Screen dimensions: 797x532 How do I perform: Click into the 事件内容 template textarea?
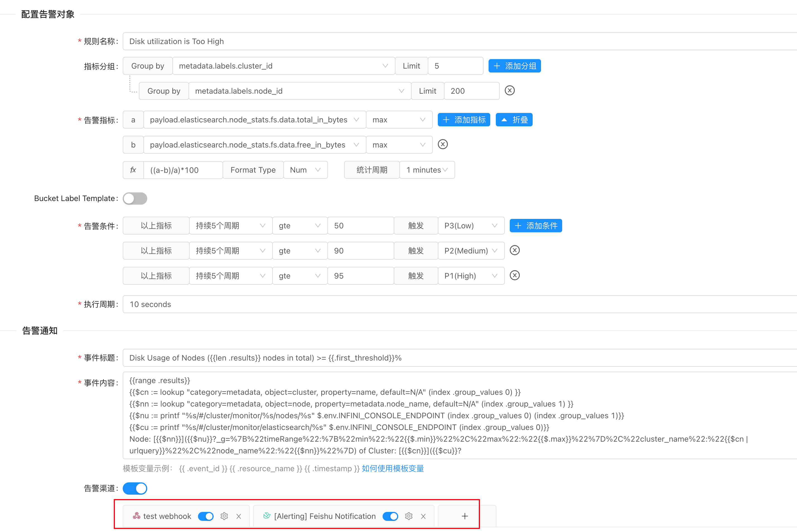pos(460,416)
